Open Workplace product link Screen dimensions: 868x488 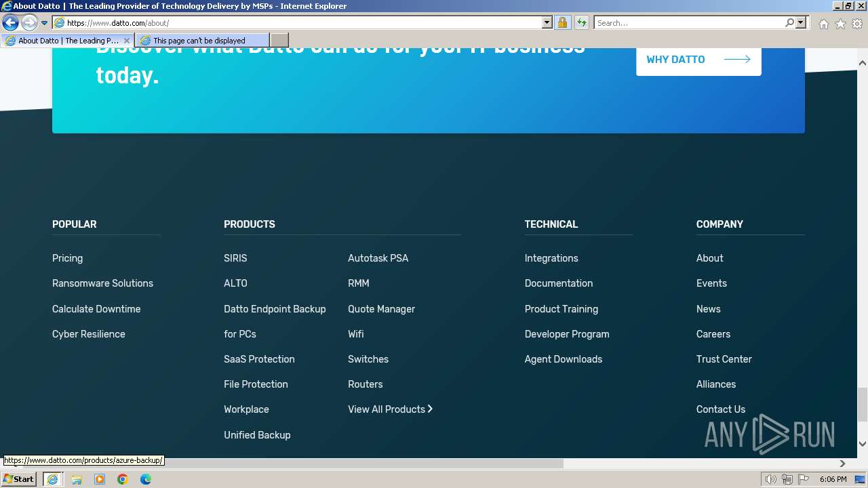pyautogui.click(x=246, y=409)
